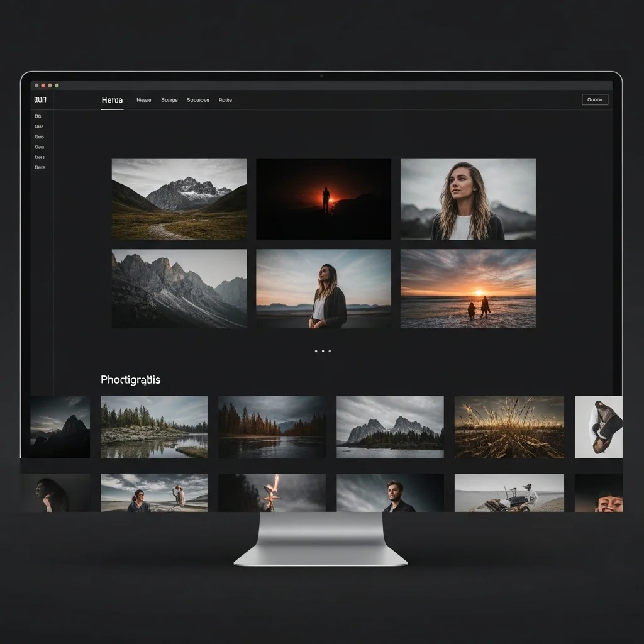Viewport: 644px width, 644px height.
Task: Click the site logo in top-left corner
Action: point(40,100)
